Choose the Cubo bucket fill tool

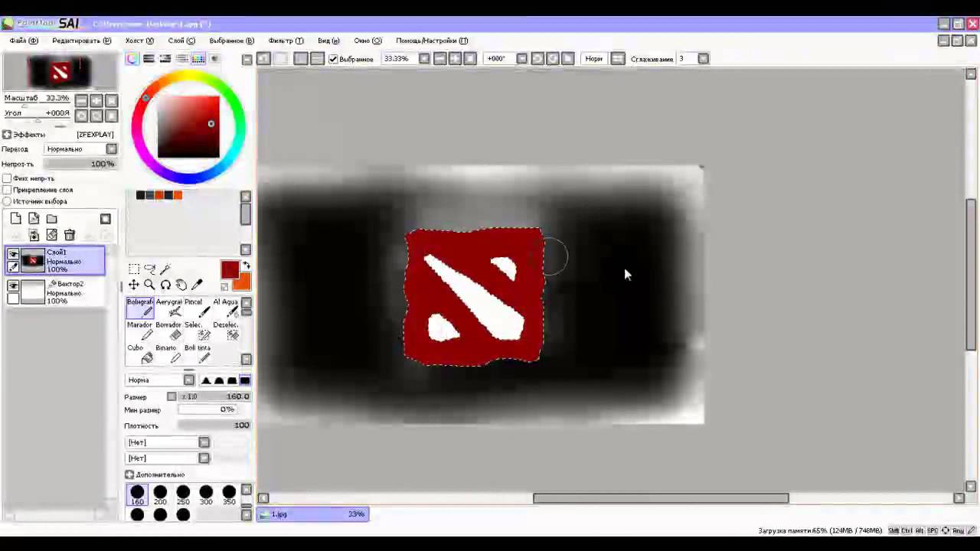click(x=140, y=354)
